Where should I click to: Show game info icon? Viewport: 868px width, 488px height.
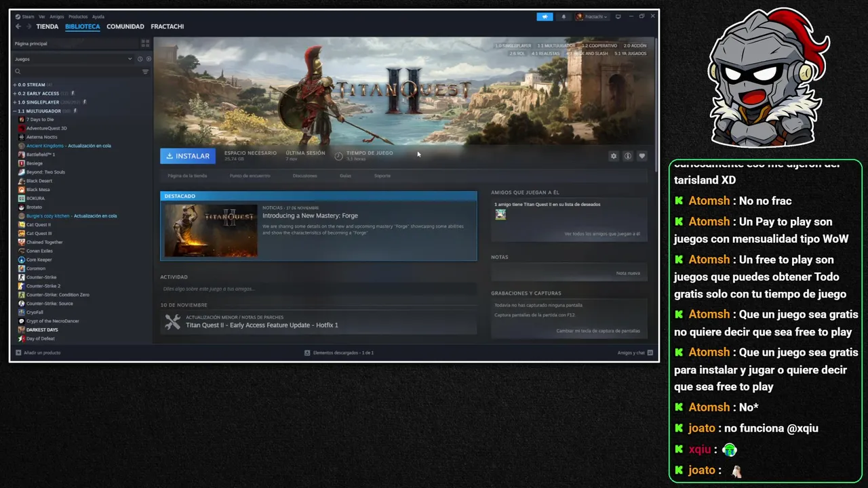click(628, 156)
